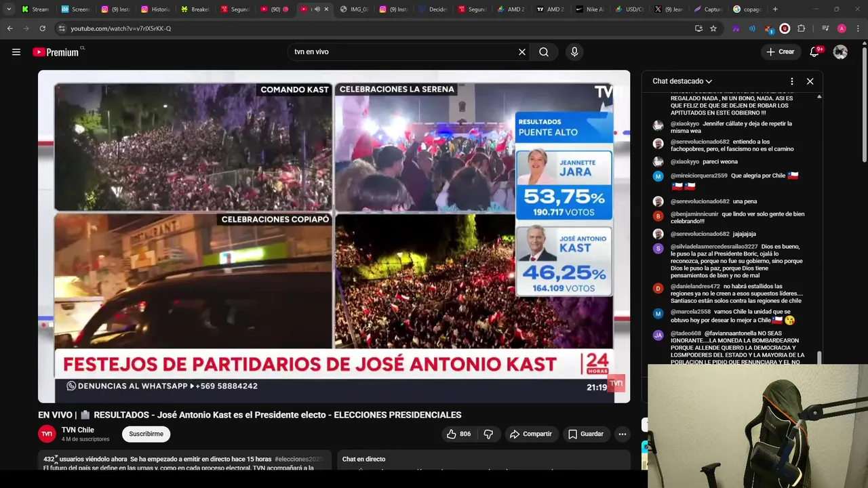This screenshot has width=868, height=488.
Task: Open the fox extension with badge
Action: (x=768, y=28)
